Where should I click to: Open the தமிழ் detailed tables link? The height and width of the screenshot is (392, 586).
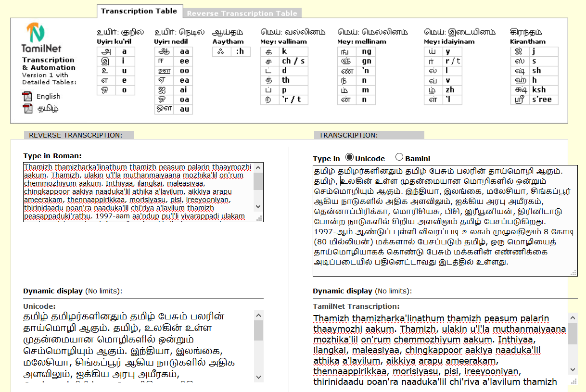point(48,108)
